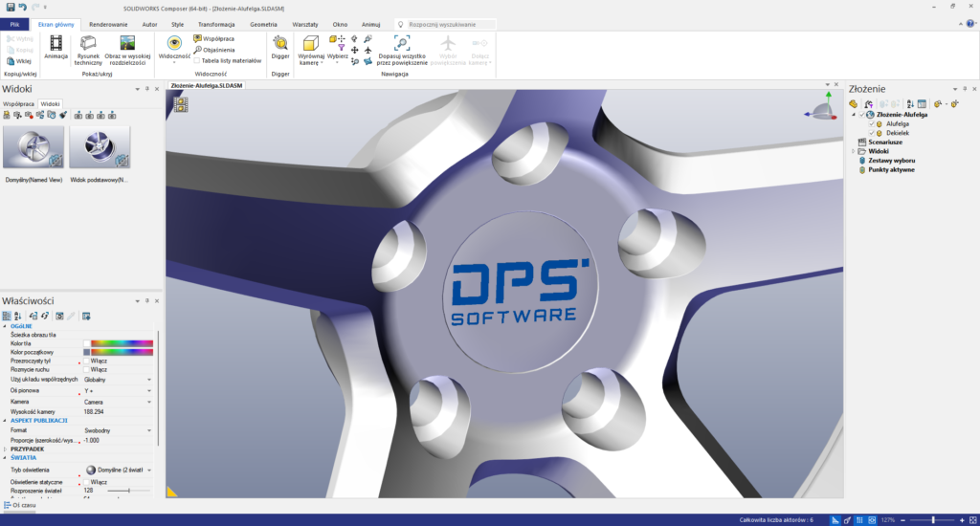Activate the Digger tool
Image resolution: width=980 pixels, height=526 pixels.
coord(280,43)
